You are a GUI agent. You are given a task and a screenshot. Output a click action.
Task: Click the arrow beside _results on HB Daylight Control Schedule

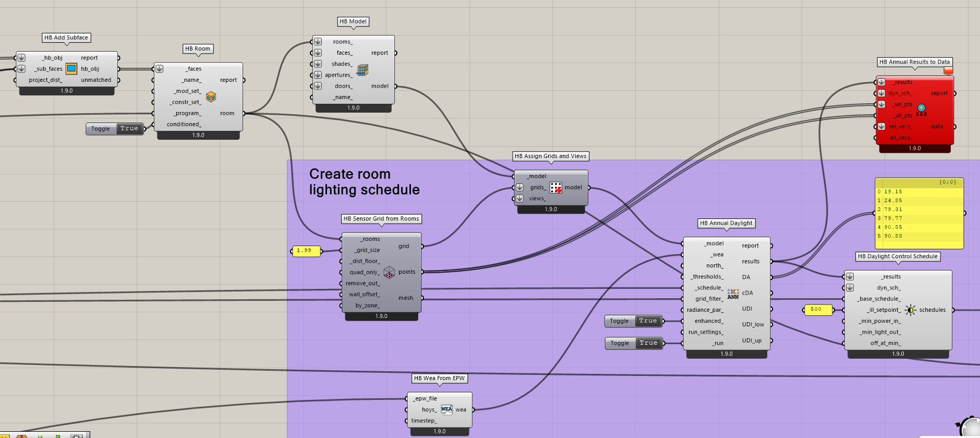[850, 277]
